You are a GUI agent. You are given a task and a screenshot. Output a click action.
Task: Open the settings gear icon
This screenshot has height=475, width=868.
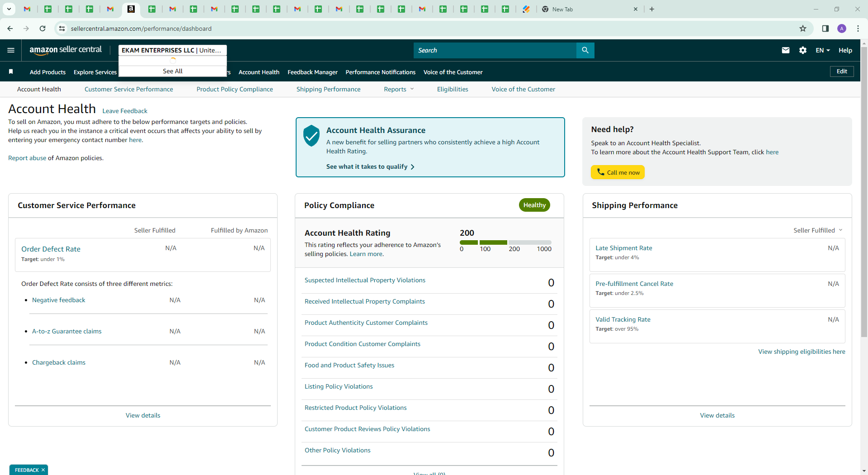[x=803, y=50]
